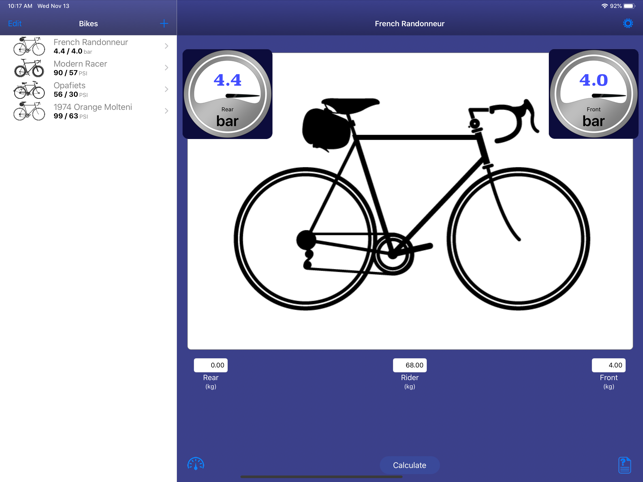
Task: Select French Randonneur in bikes list
Action: click(x=88, y=46)
